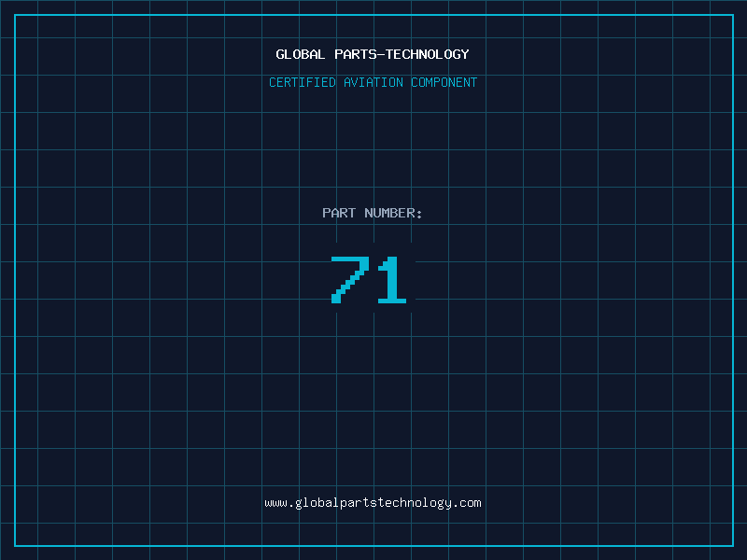
Task: Select the CERTIFIED AVIATION COMPONENT subtitle
Action: (373, 82)
